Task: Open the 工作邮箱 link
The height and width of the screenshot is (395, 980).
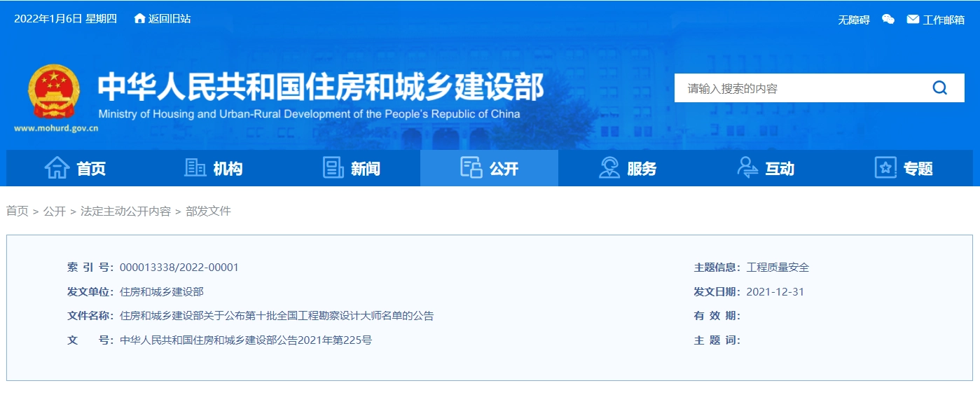Action: 943,20
